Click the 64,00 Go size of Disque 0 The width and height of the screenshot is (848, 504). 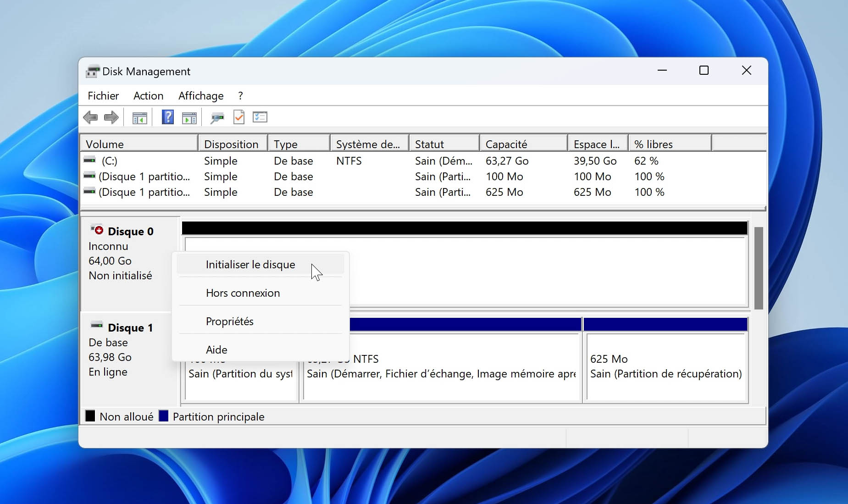pos(110,261)
